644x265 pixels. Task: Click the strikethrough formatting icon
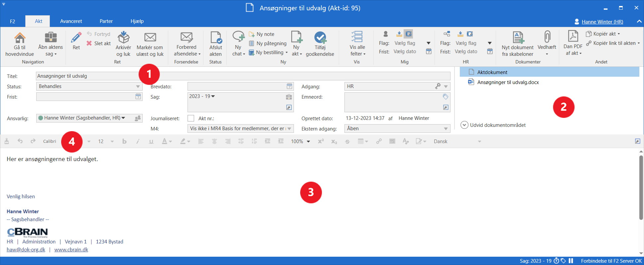click(x=347, y=141)
